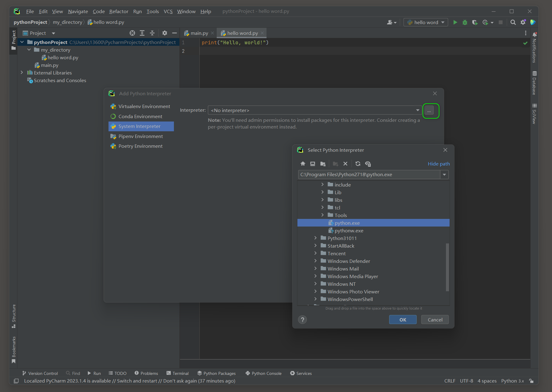Click the Python 3.x interpreter status widget
The height and width of the screenshot is (392, 552).
[x=512, y=381]
